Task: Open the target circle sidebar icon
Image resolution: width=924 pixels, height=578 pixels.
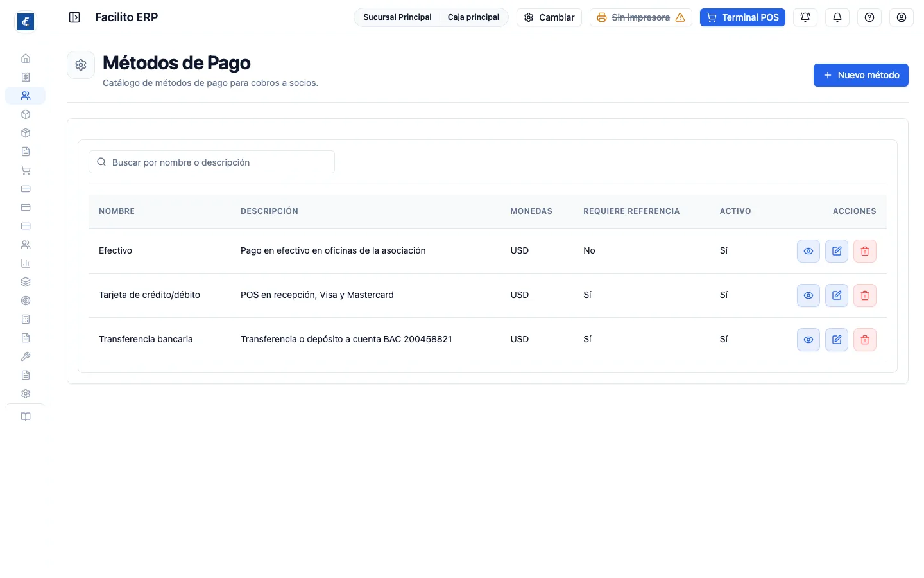Action: pyautogui.click(x=26, y=301)
